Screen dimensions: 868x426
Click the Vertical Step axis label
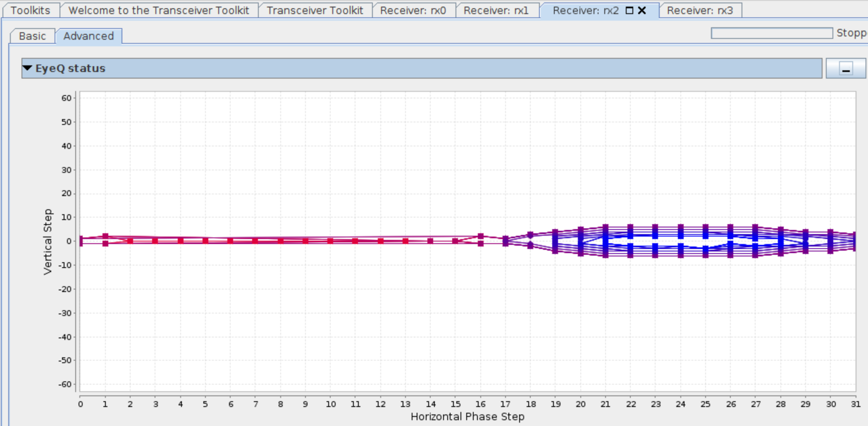48,242
